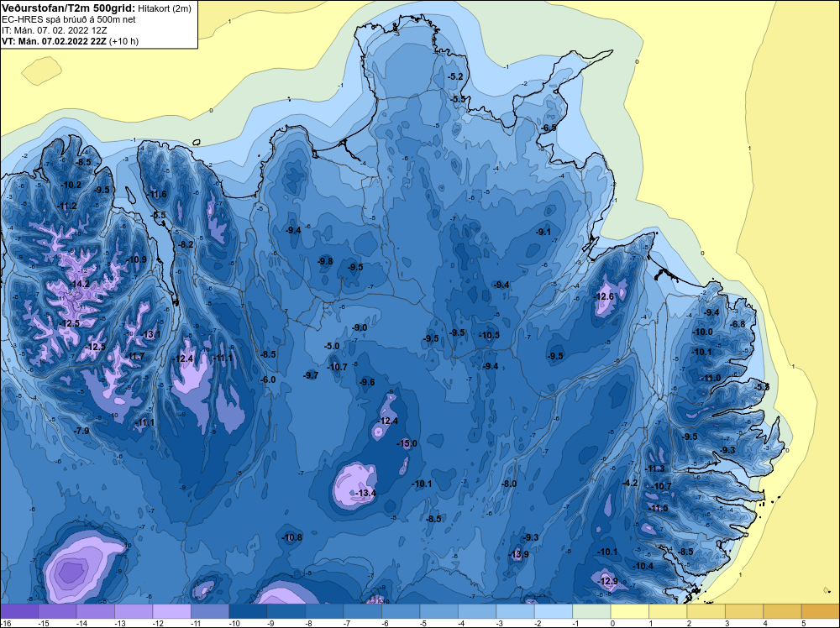Click the 'VT: Mán. 07.02.2022 22Z' line
This screenshot has height=628, width=840.
[x=54, y=41]
